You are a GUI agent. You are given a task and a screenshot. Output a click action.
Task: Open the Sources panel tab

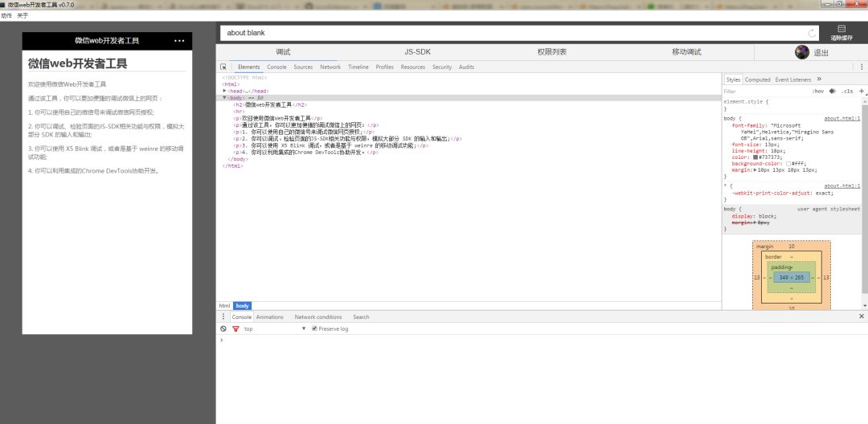(x=303, y=67)
